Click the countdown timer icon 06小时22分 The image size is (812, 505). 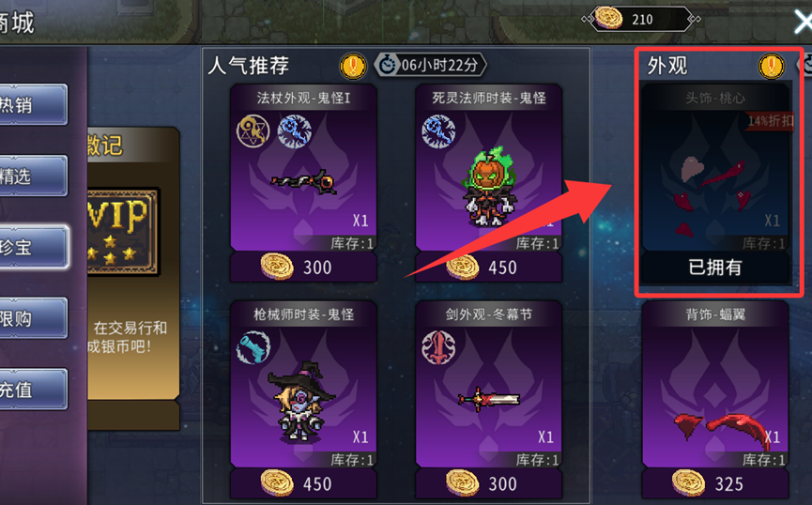pyautogui.click(x=387, y=66)
